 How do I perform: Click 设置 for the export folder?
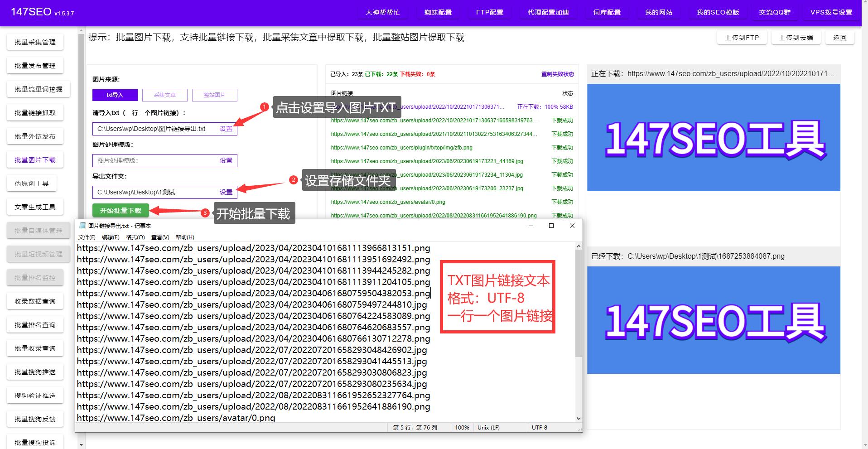[x=226, y=192]
